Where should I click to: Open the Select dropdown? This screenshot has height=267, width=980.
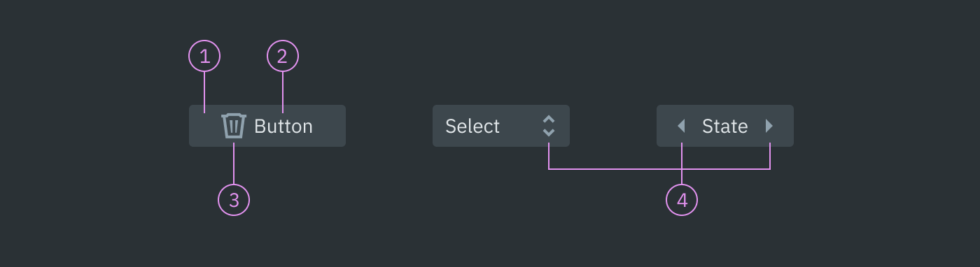tap(501, 126)
